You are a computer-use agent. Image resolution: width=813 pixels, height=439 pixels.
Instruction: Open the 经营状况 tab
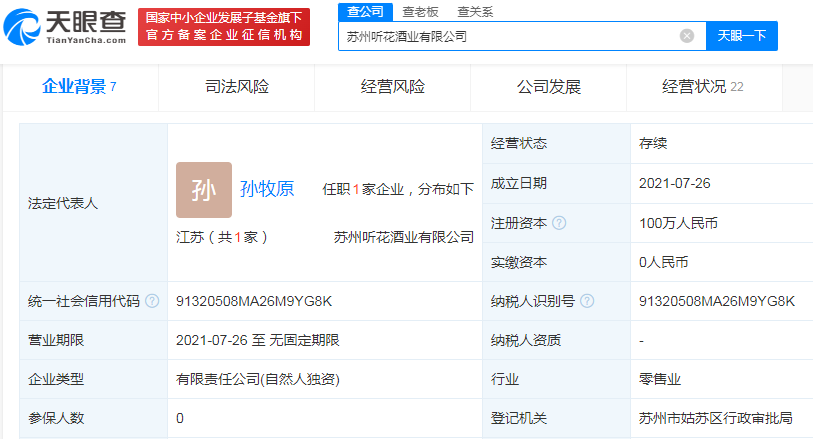pyautogui.click(x=703, y=86)
